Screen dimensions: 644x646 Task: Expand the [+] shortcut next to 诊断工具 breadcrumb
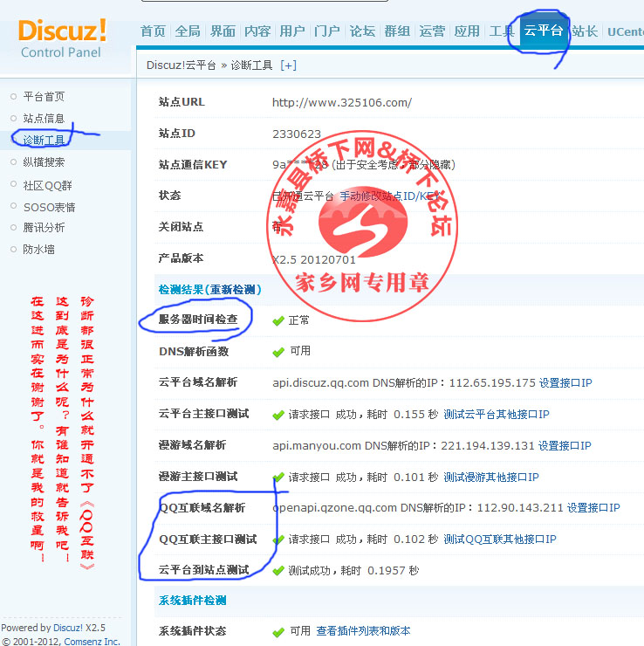click(x=288, y=65)
